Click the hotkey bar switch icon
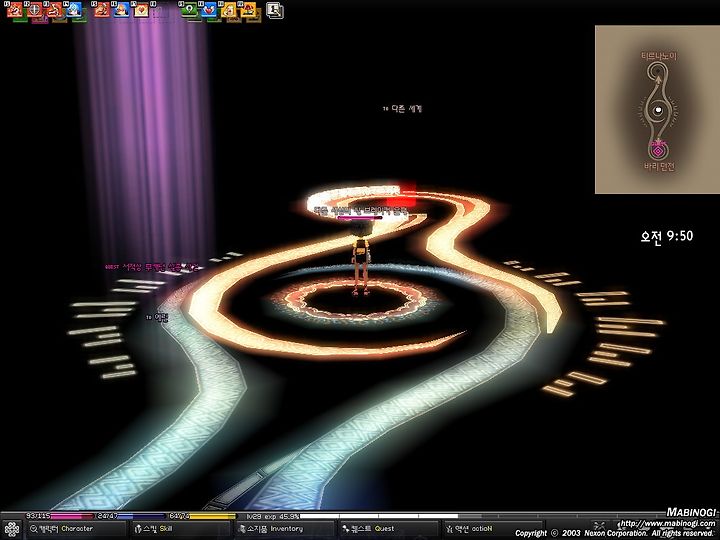 pyautogui.click(x=275, y=11)
